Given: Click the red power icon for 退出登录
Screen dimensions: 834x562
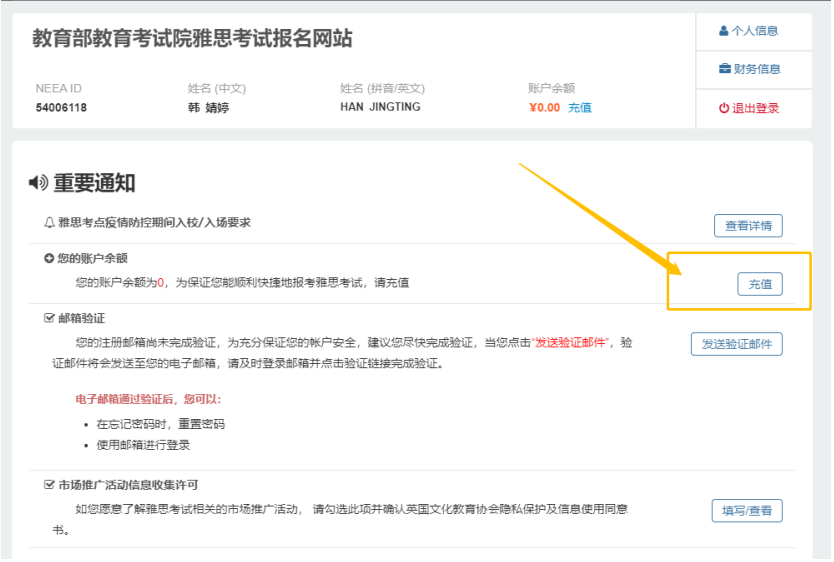Looking at the screenshot, I should pos(724,108).
